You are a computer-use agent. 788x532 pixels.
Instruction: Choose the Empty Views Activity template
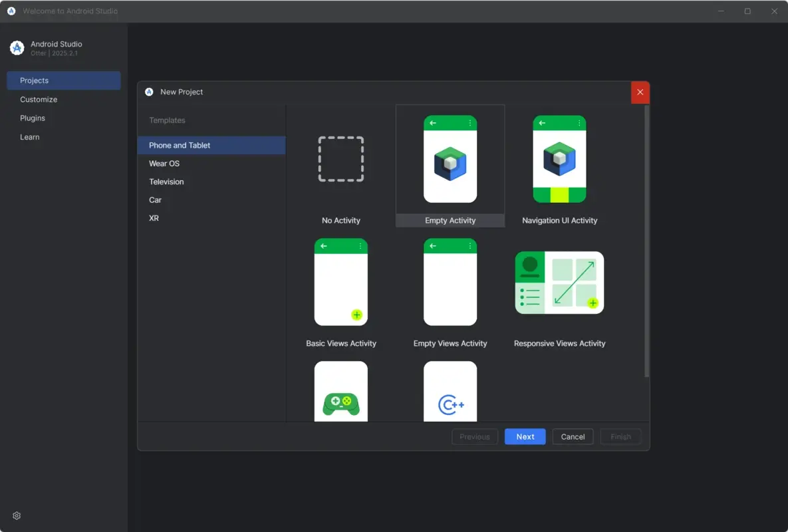click(x=450, y=282)
